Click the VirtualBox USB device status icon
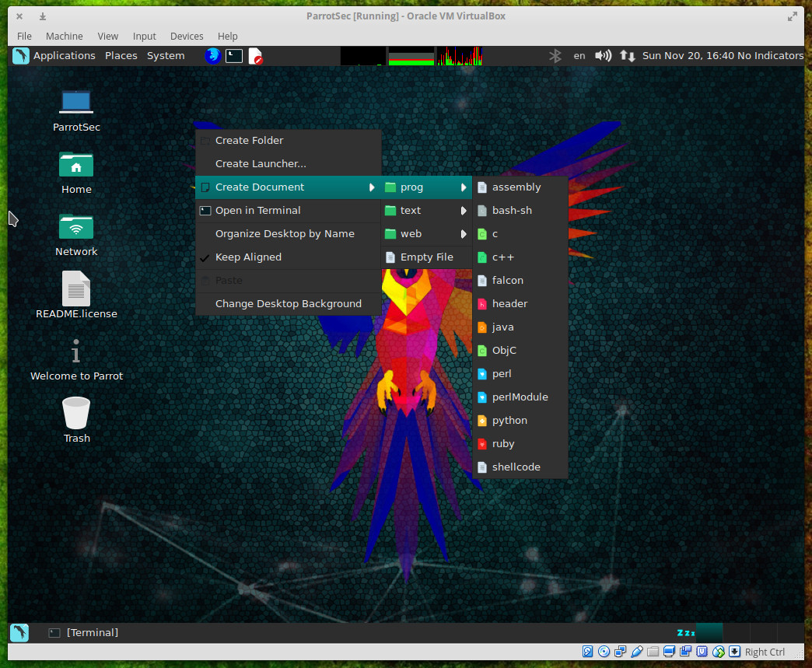This screenshot has height=668, width=812. pyautogui.click(x=636, y=652)
